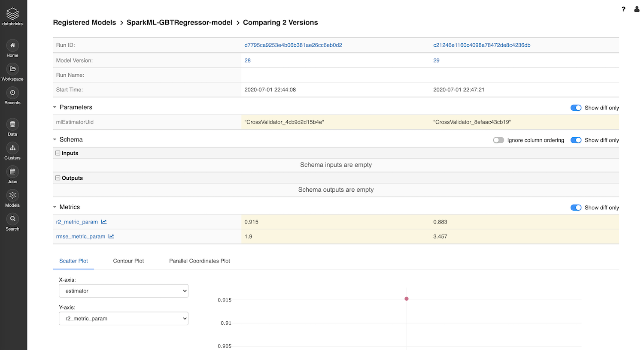Click the SparkML-GBTRegressor-model breadcrumb

pos(179,22)
